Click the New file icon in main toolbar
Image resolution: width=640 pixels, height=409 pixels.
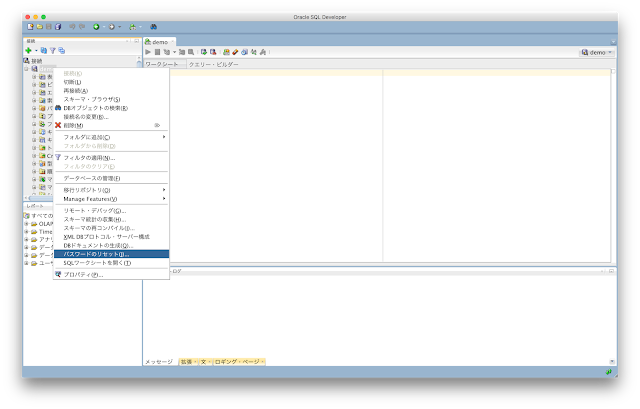click(30, 27)
